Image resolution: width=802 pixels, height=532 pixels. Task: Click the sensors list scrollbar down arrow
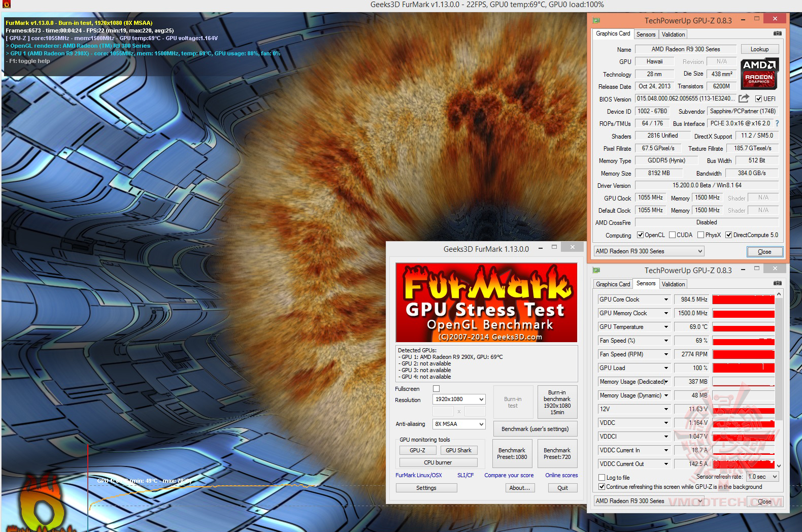(779, 465)
